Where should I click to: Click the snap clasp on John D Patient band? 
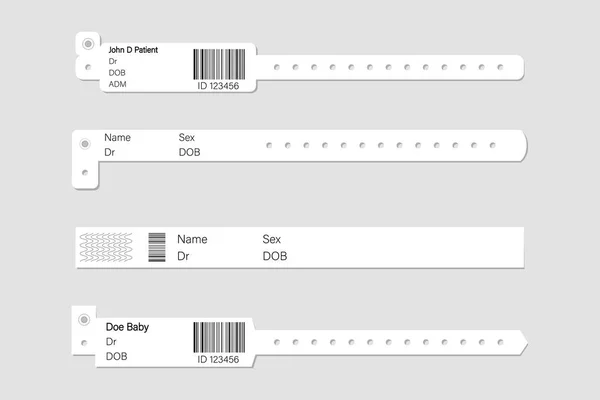(88, 44)
